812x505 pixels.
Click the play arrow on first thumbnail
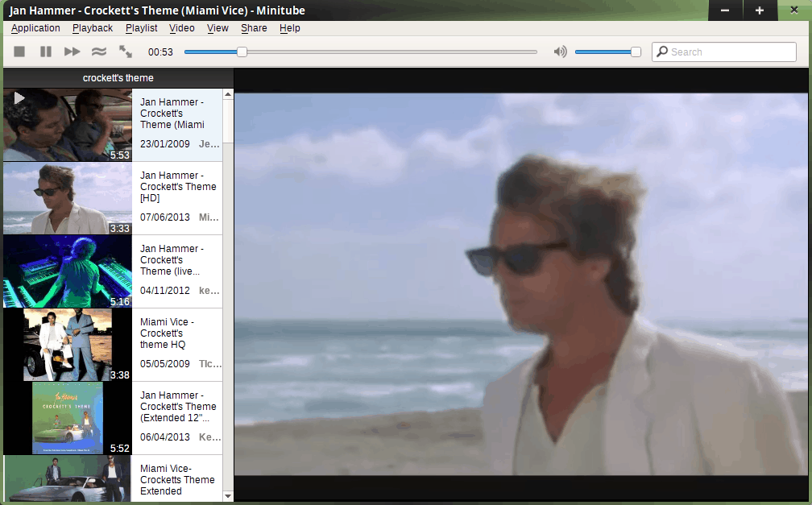pos(19,98)
